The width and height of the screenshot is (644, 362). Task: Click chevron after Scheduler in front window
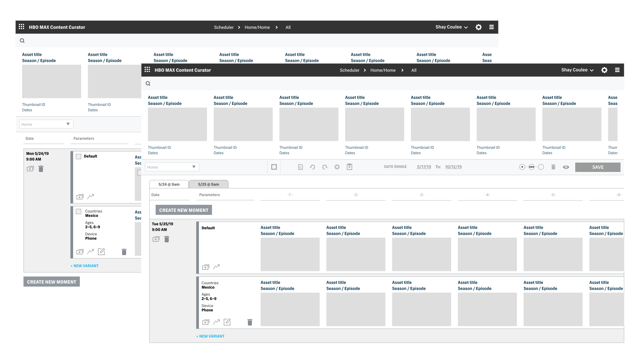(x=365, y=70)
